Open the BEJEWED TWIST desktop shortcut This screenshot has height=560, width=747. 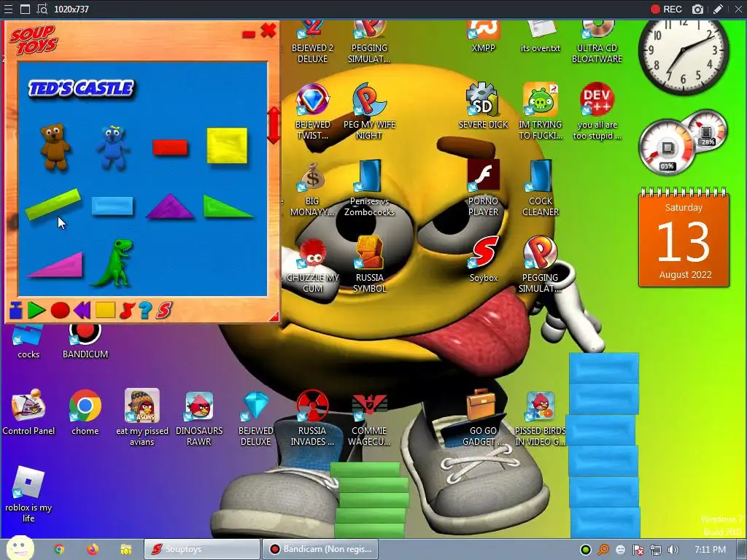click(x=312, y=112)
